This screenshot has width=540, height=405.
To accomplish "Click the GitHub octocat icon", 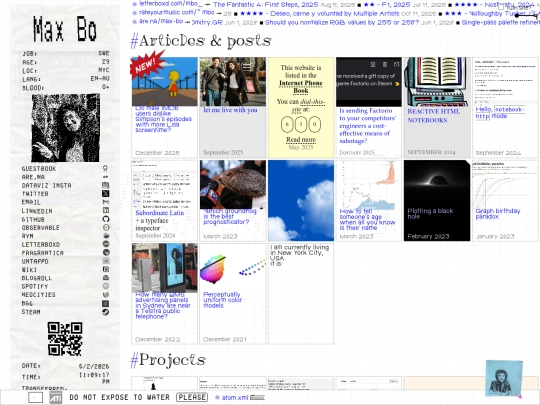I will click(x=105, y=219).
